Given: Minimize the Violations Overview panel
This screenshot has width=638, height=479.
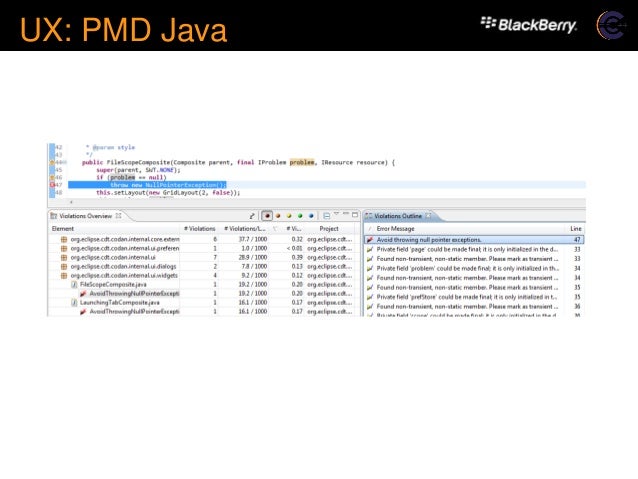Looking at the screenshot, I should tap(346, 213).
